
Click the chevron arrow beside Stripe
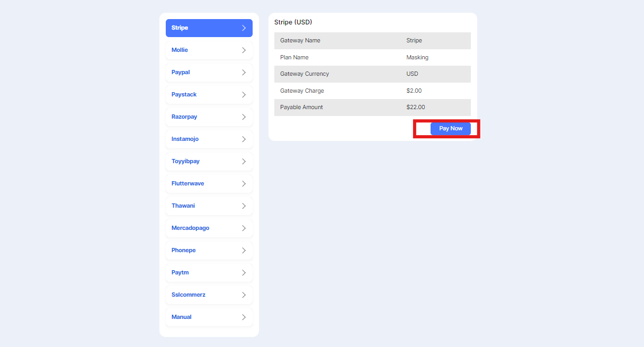[x=244, y=28]
